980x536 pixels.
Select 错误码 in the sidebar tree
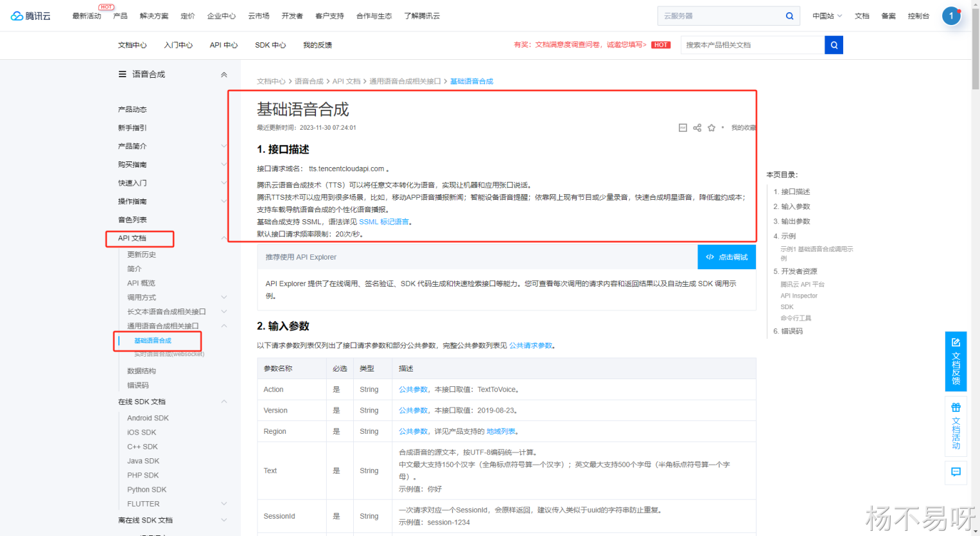138,386
